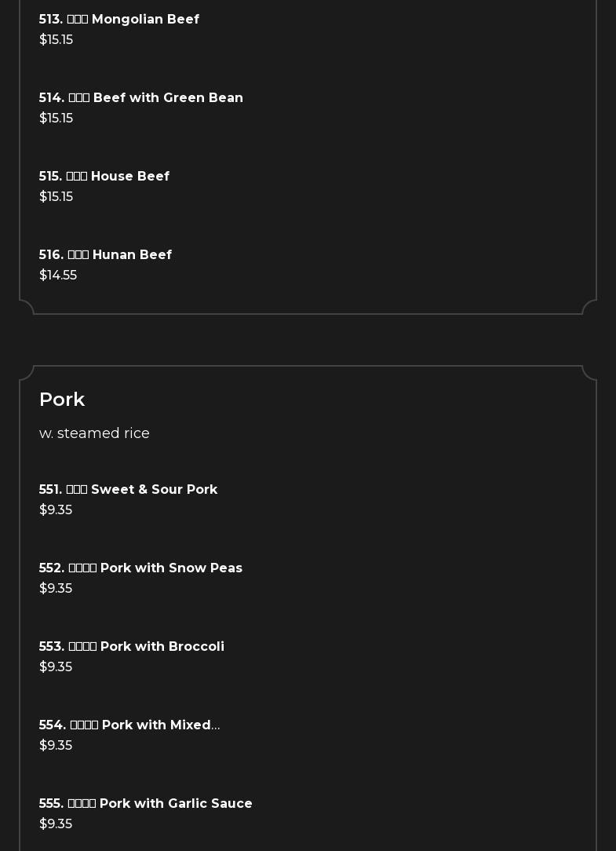Click the $15.15 price under House Beef
The image size is (616, 851).
click(56, 196)
